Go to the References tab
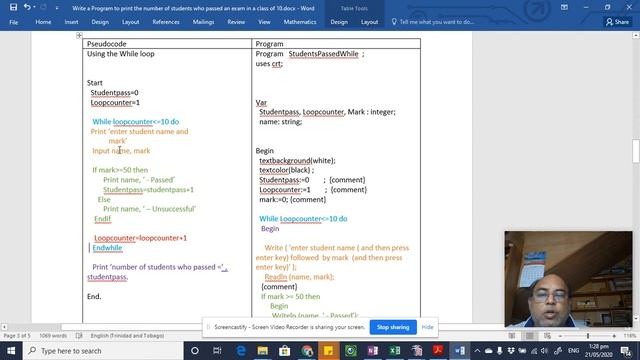 [x=166, y=22]
